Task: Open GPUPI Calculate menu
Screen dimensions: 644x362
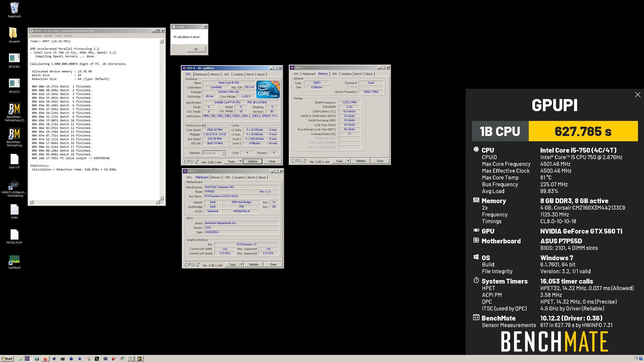Action: (35, 36)
